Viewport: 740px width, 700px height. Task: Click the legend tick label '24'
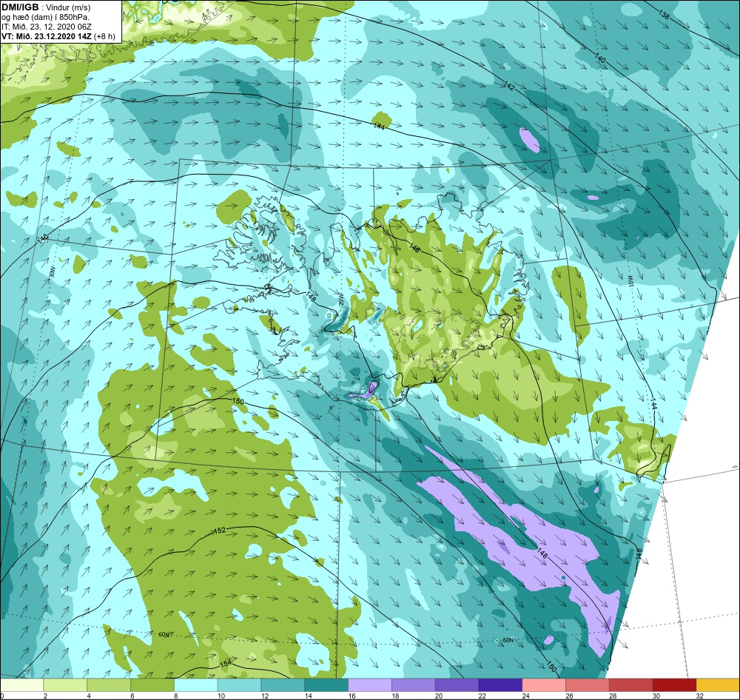tap(526, 696)
